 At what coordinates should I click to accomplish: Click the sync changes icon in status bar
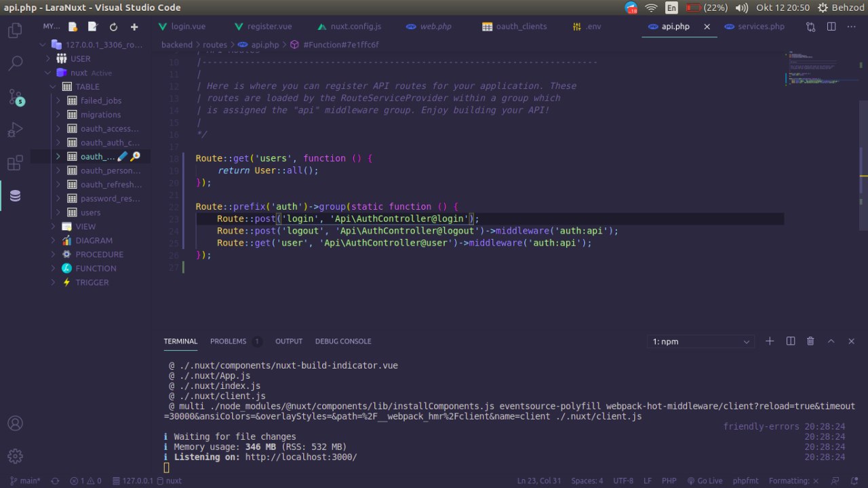[55, 481]
